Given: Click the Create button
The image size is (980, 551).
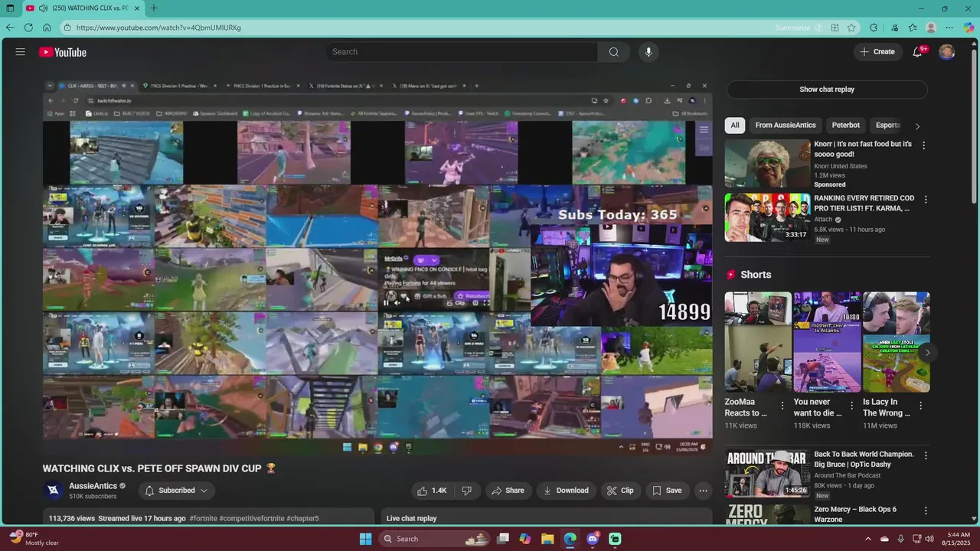Looking at the screenshot, I should point(877,52).
